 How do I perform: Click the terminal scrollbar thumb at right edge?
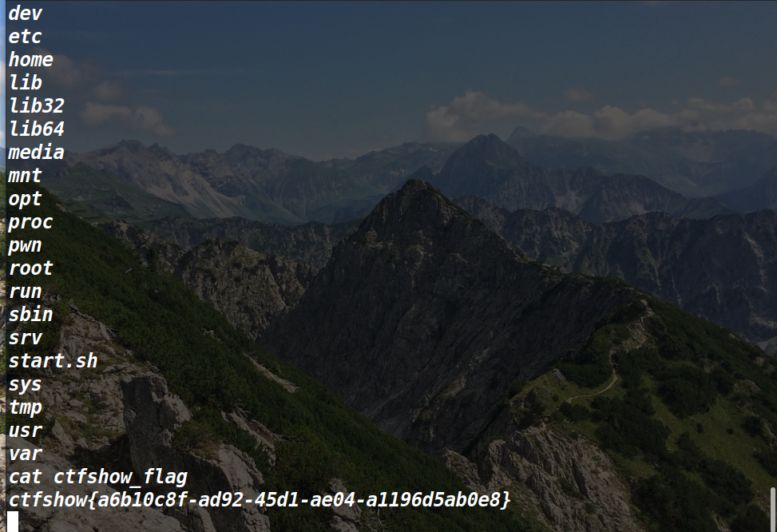(x=773, y=510)
